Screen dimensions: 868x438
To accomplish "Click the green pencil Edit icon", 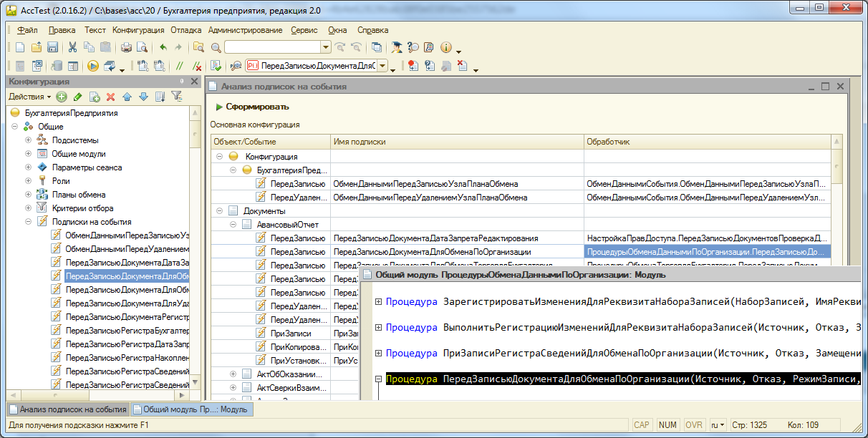I will (x=78, y=97).
